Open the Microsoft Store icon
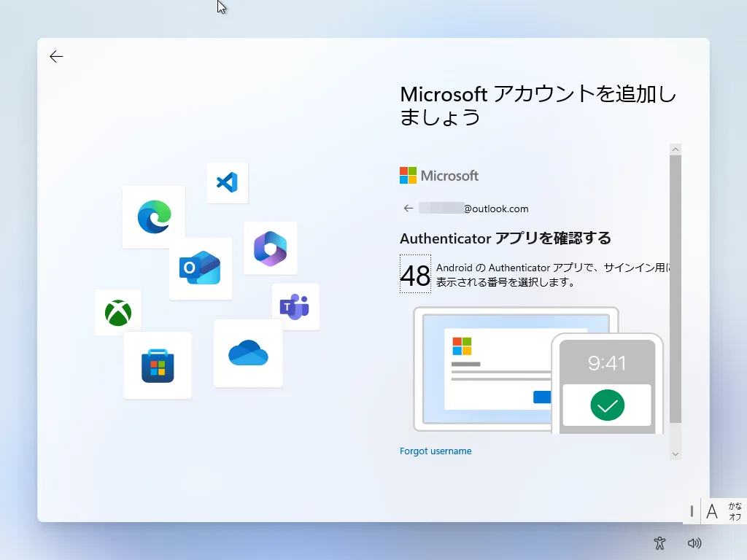Image resolution: width=747 pixels, height=560 pixels. click(x=158, y=366)
